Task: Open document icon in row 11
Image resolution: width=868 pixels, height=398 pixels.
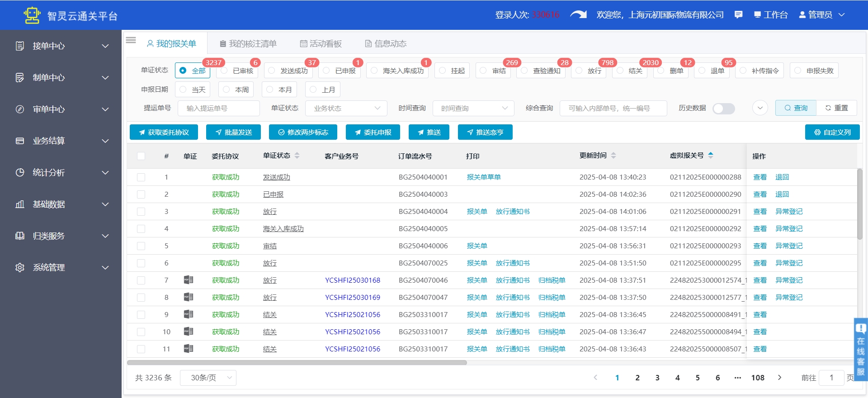Action: [189, 349]
